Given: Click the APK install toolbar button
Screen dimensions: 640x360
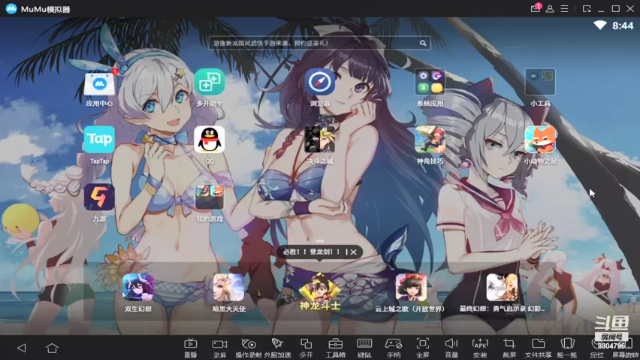Looking at the screenshot, I should click(480, 348).
